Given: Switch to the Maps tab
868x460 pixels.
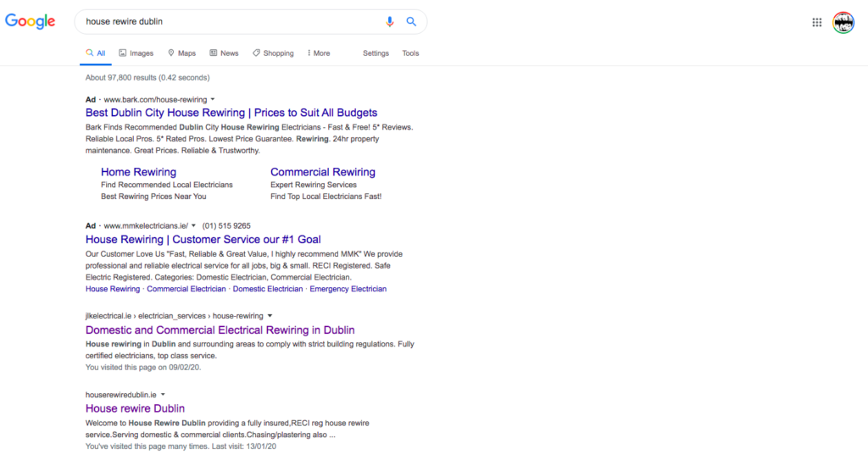Looking at the screenshot, I should [181, 53].
